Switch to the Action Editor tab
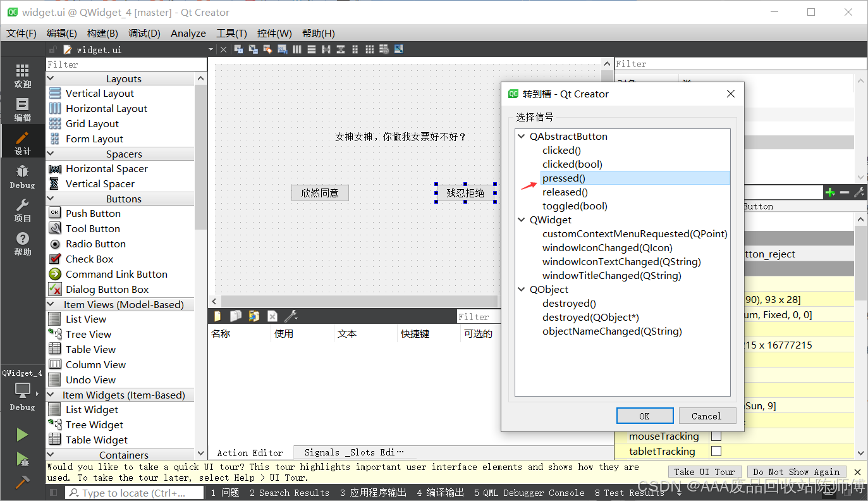This screenshot has height=501, width=868. [250, 452]
